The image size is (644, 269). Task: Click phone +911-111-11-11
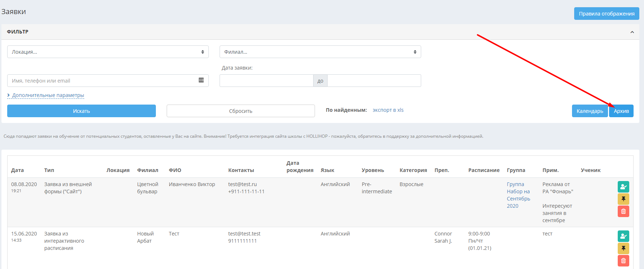(246, 191)
